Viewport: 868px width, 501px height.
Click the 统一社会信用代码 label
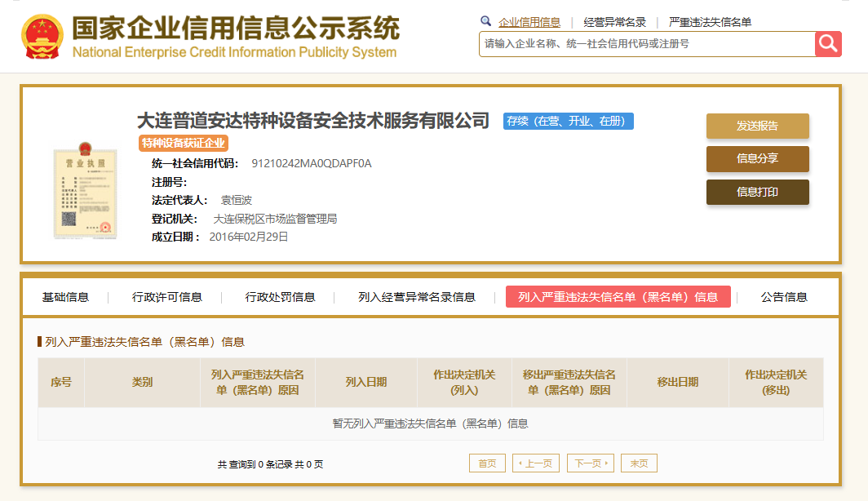tap(195, 163)
